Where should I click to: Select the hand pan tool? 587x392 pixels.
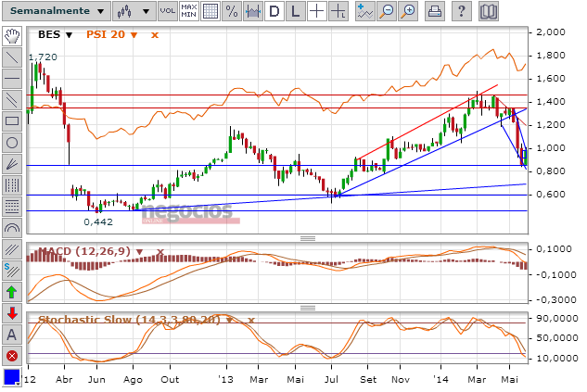pos(12,36)
